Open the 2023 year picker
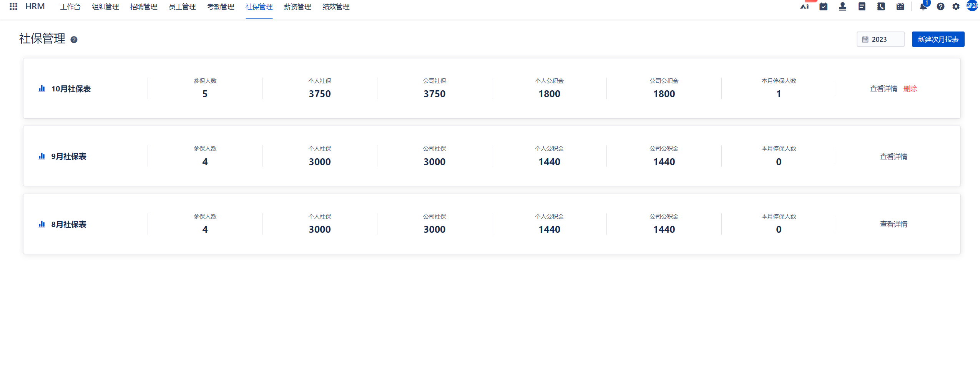Viewport: 980px width, 388px height. [880, 39]
